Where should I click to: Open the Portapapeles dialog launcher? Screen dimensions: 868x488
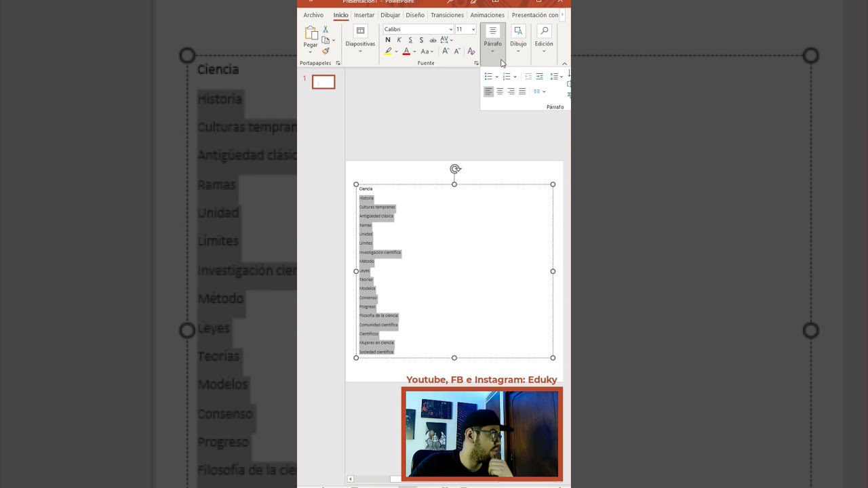tap(338, 63)
